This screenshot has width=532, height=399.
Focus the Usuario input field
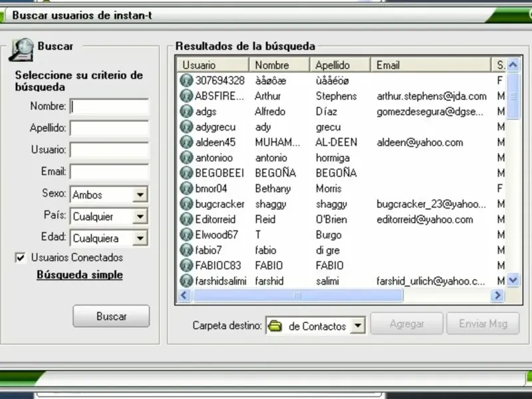109,150
